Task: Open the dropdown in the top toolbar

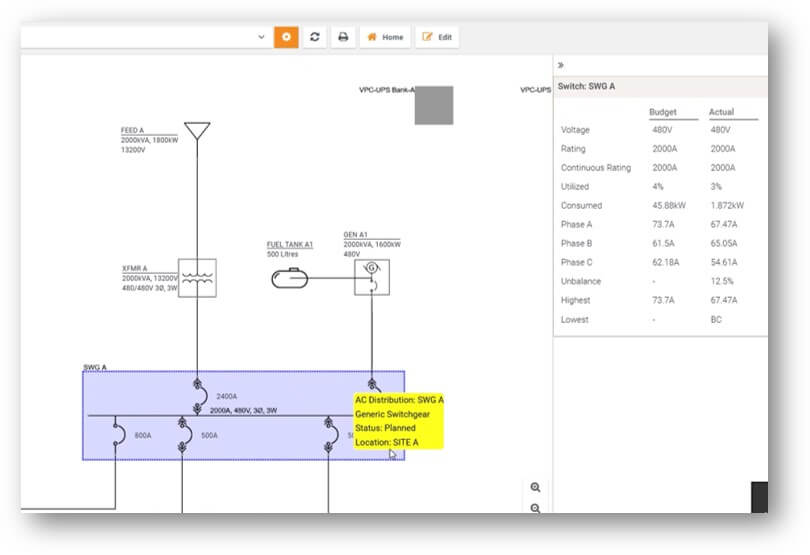Action: coord(262,37)
